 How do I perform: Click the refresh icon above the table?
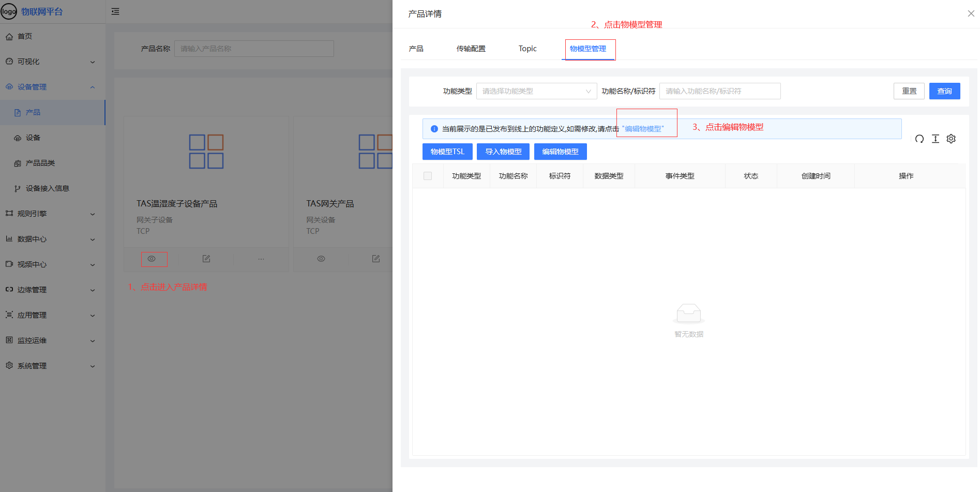point(919,139)
